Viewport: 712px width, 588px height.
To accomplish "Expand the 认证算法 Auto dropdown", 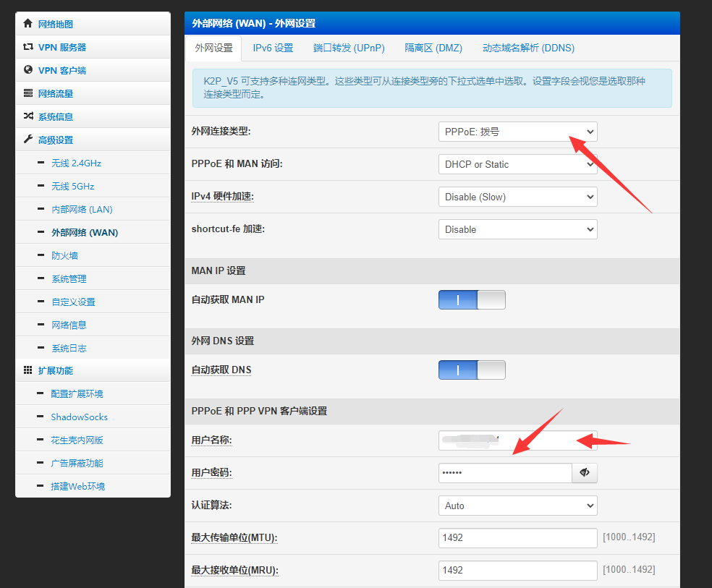I will pos(517,506).
